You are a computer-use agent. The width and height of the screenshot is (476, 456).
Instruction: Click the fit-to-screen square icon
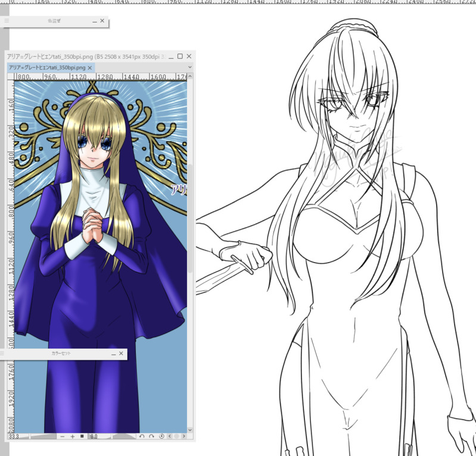point(82,436)
